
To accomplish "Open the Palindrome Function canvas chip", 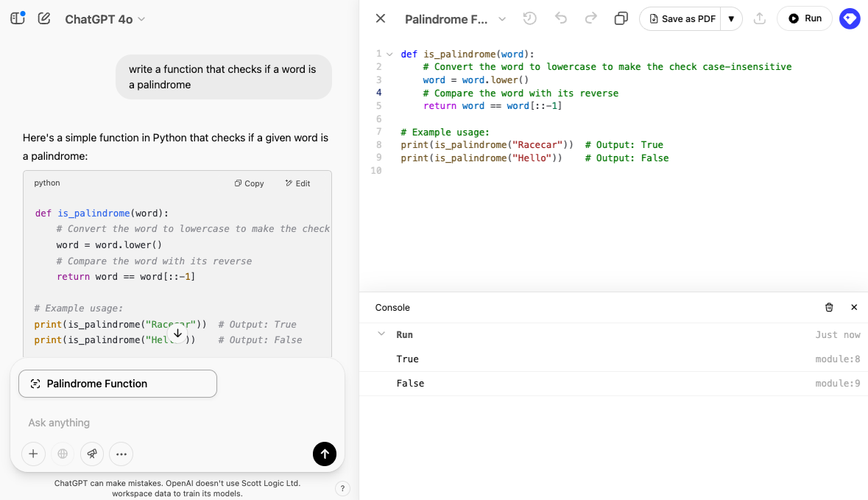I will pos(117,384).
